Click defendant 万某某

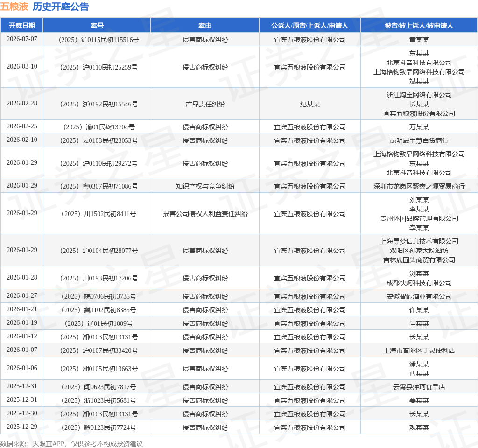tap(419, 127)
